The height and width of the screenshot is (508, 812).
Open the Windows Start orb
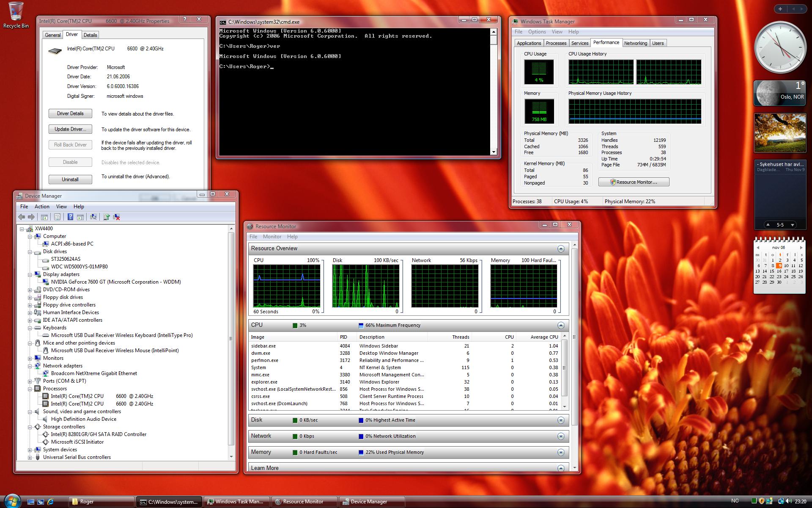click(13, 501)
